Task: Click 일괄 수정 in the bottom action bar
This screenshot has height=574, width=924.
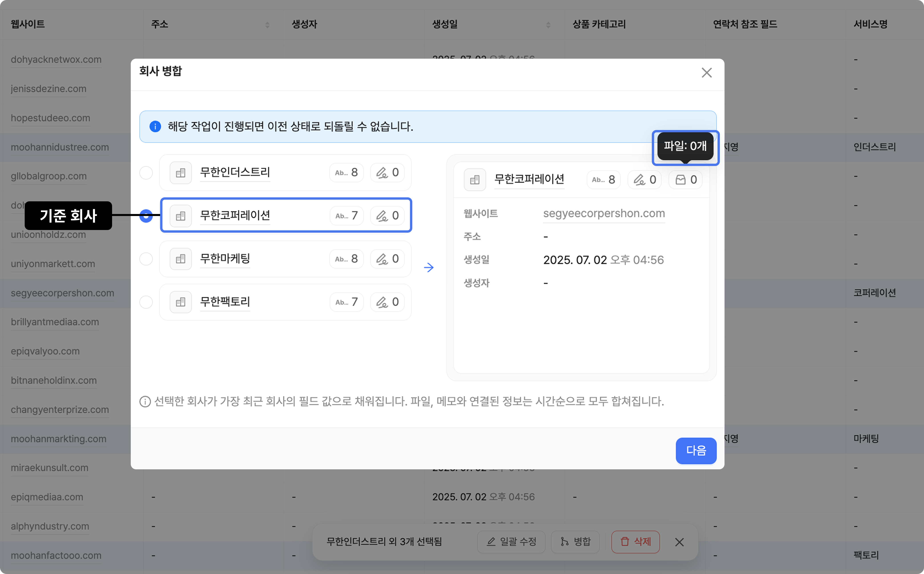Action: 511,542
